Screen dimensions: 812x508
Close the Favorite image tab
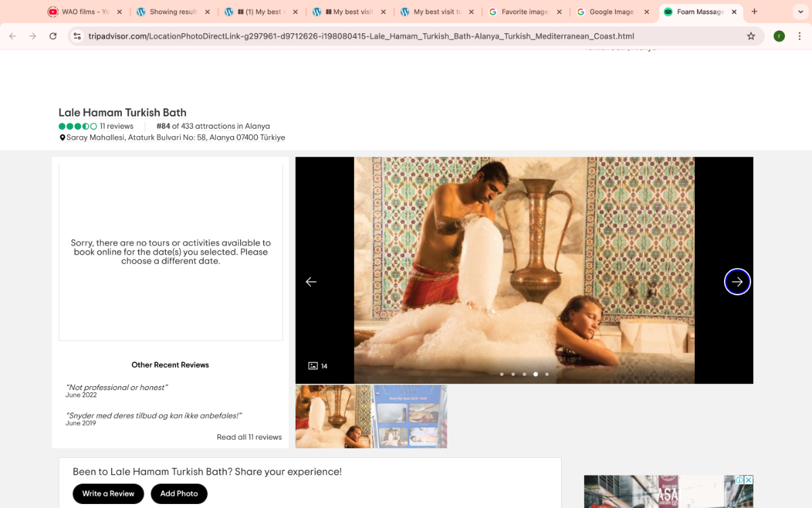pyautogui.click(x=558, y=12)
